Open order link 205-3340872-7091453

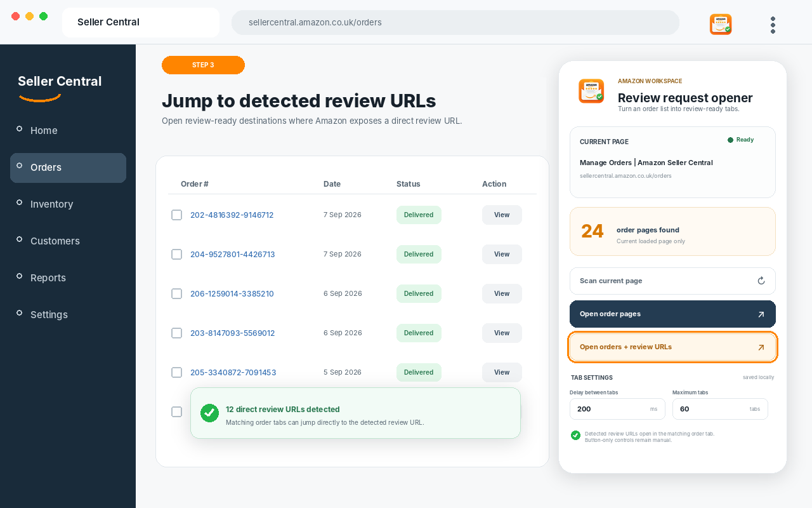tap(233, 373)
